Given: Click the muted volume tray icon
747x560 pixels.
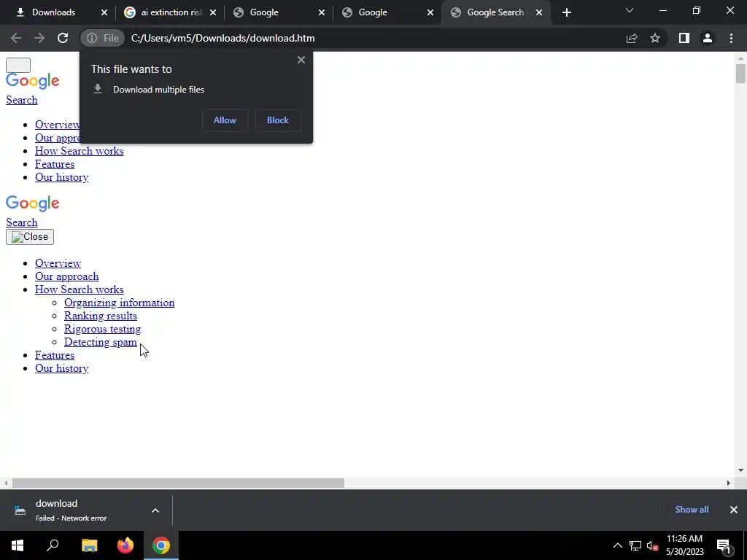Looking at the screenshot, I should (x=652, y=545).
